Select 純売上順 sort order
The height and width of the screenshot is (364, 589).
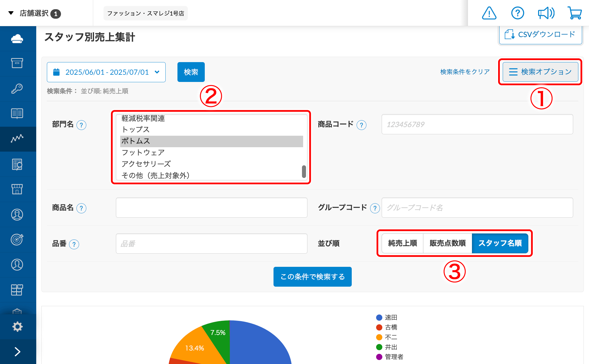402,243
